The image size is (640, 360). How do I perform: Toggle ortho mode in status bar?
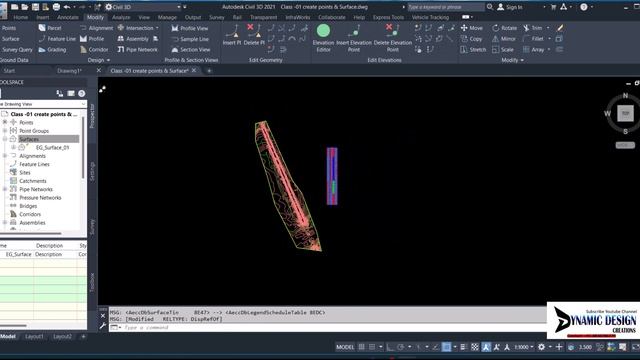390,347
